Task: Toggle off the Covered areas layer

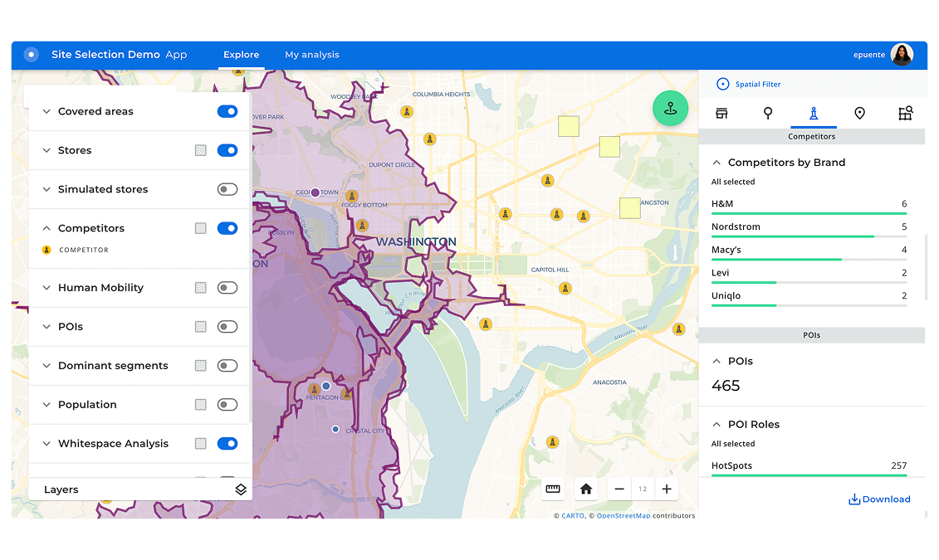Action: pos(227,111)
